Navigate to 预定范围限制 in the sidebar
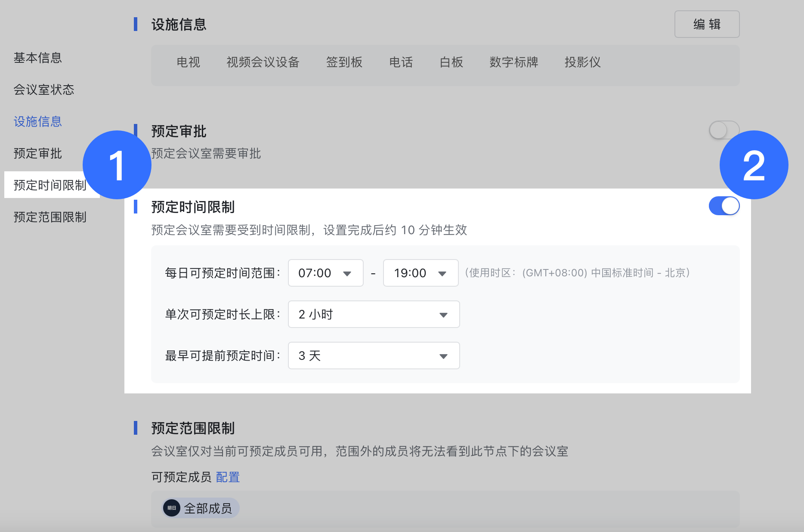This screenshot has width=804, height=532. click(50, 217)
